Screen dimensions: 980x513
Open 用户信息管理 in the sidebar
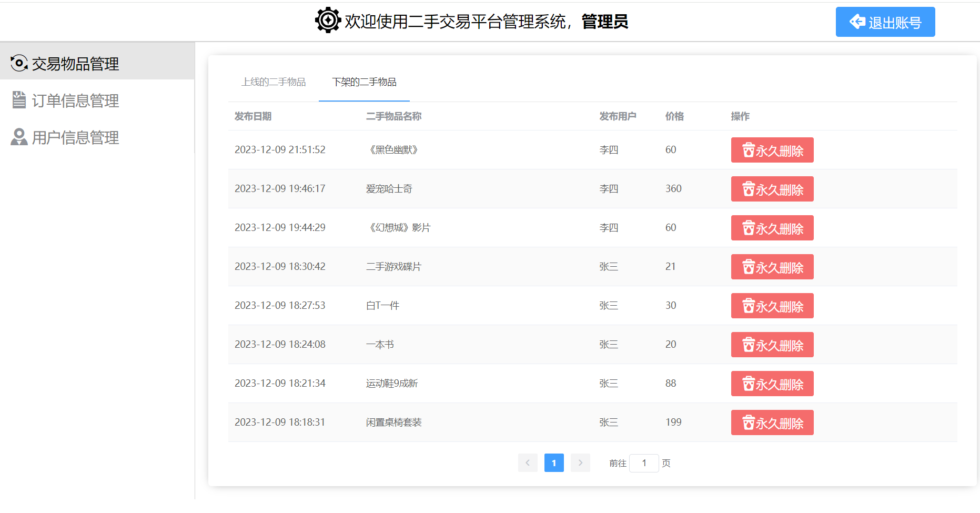click(97, 137)
